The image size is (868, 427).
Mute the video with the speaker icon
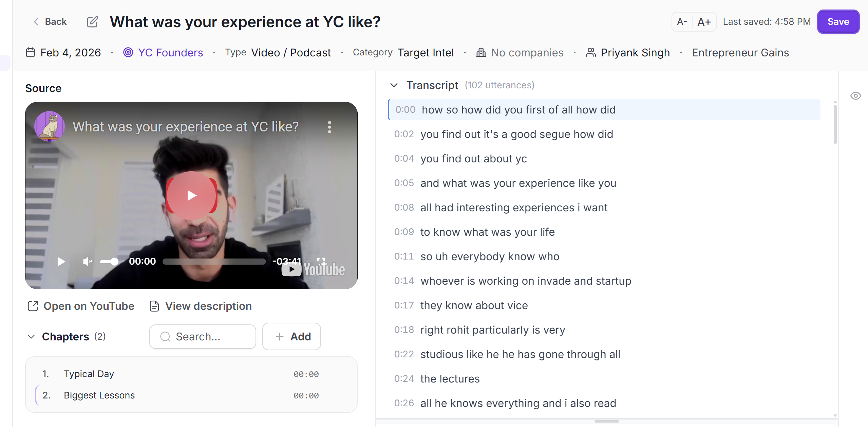pyautogui.click(x=88, y=261)
